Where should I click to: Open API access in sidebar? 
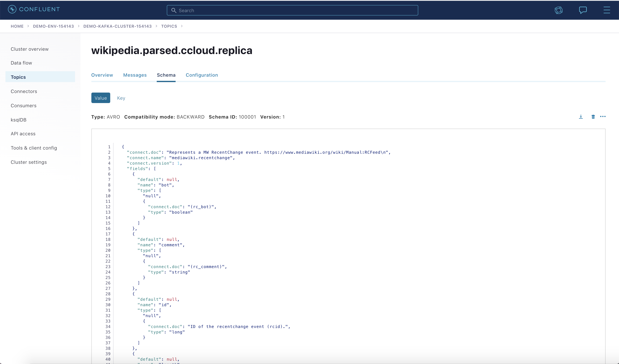coord(23,134)
